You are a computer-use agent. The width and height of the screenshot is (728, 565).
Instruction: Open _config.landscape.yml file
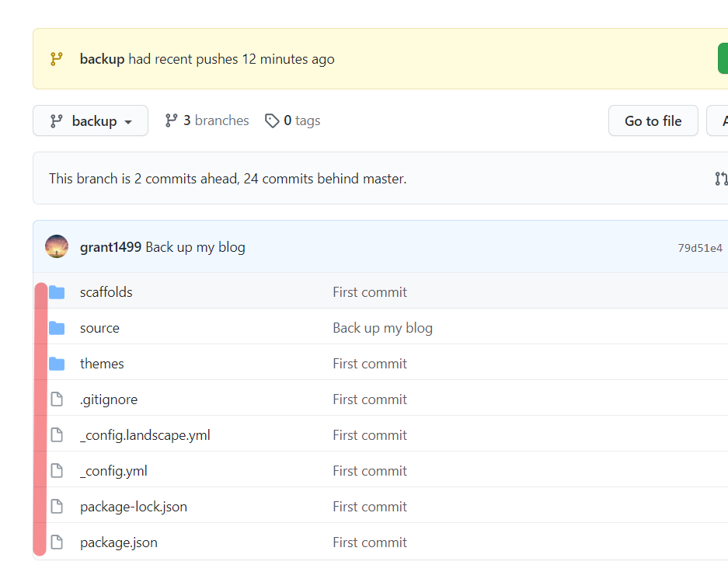145,435
